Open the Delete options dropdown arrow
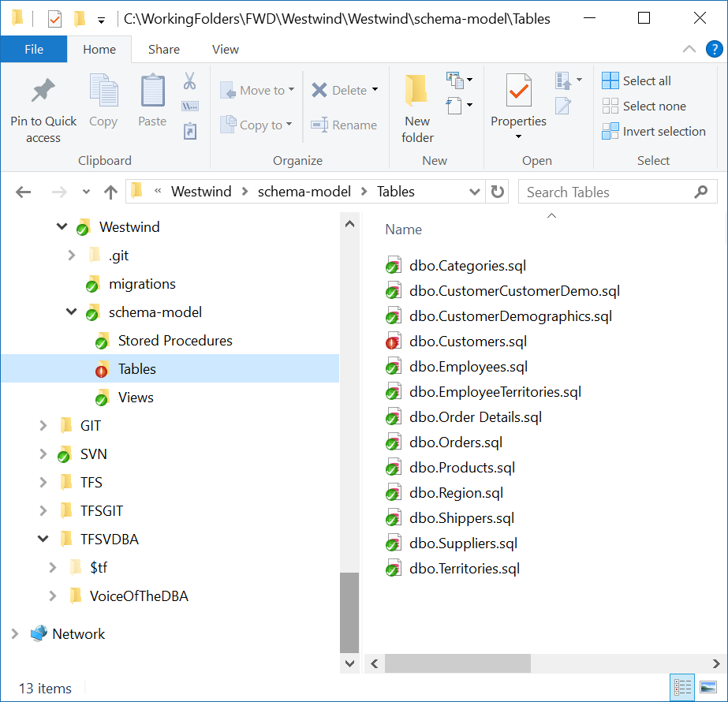This screenshot has width=728, height=702. point(375,90)
